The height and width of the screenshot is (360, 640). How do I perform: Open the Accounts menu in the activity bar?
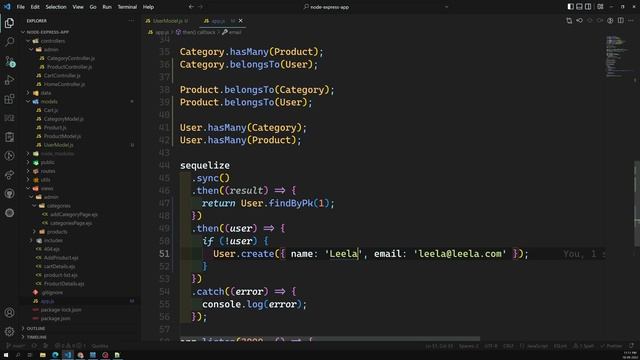(9, 313)
